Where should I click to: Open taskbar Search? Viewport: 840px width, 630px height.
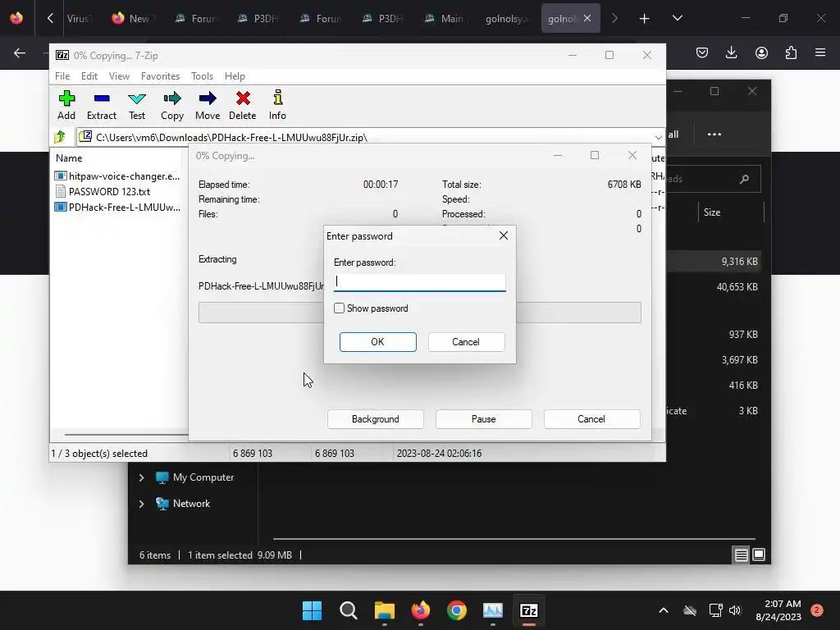(348, 610)
